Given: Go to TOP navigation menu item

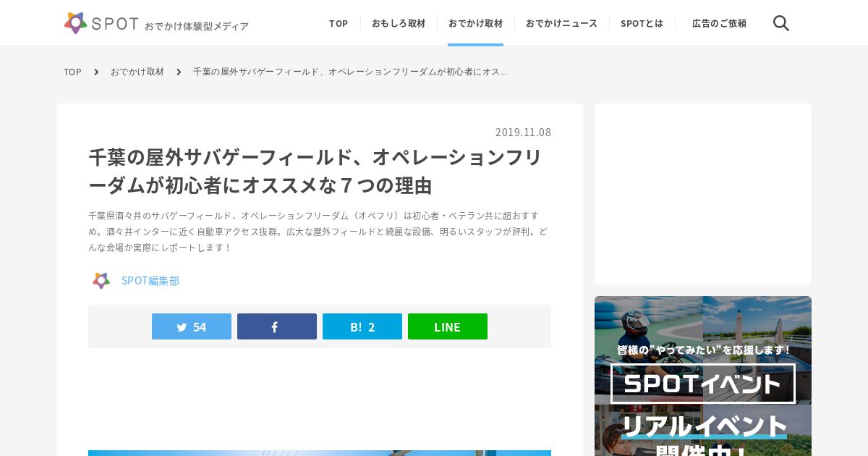Looking at the screenshot, I should coord(339,23).
